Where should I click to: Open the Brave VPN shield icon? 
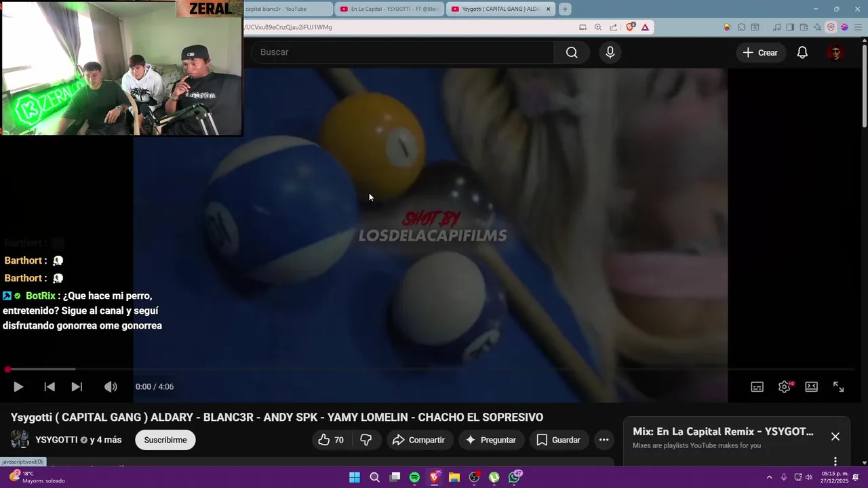click(x=831, y=27)
